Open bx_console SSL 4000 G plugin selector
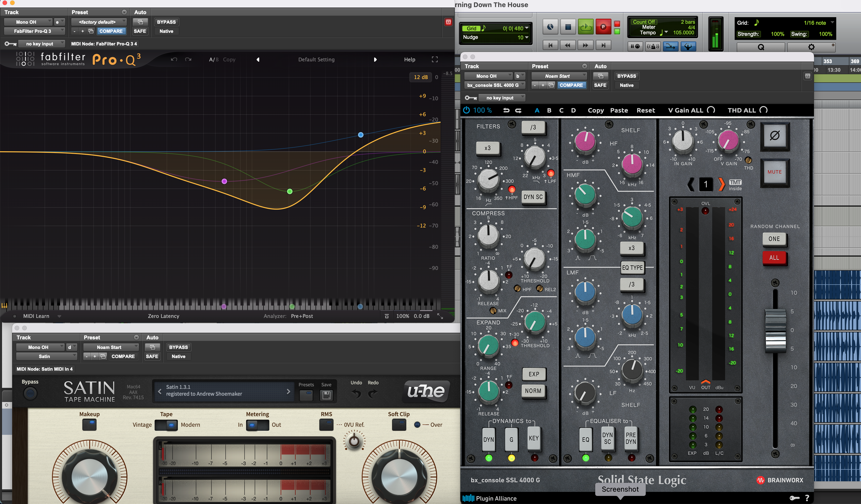Image resolution: width=861 pixels, height=504 pixels. [494, 85]
